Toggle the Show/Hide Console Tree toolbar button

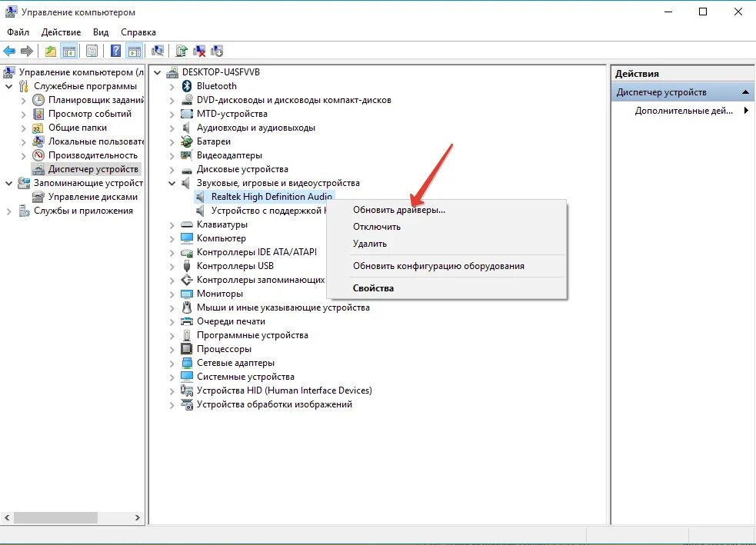[69, 51]
